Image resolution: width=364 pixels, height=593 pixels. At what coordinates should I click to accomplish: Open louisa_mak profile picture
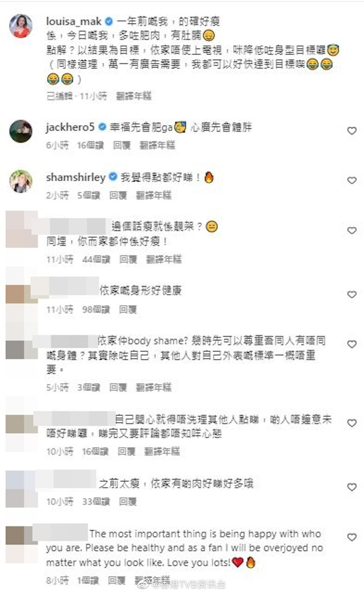click(21, 26)
